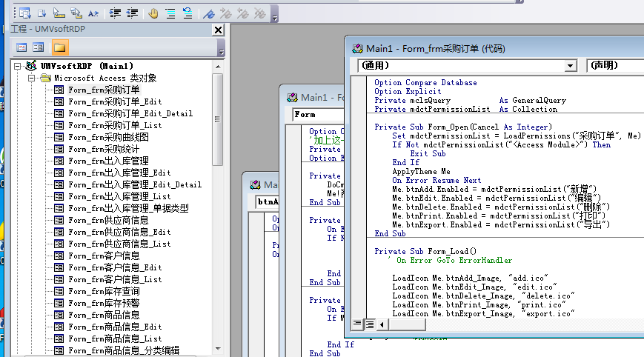Open project panel toolbar options arrow
This screenshot has height=357, width=644.
[x=222, y=47]
